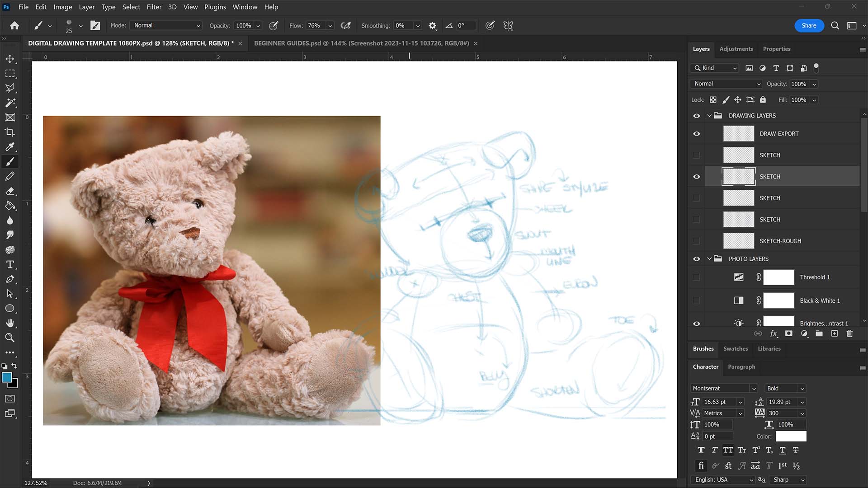
Task: Open the search magnifier in options bar
Action: (835, 26)
